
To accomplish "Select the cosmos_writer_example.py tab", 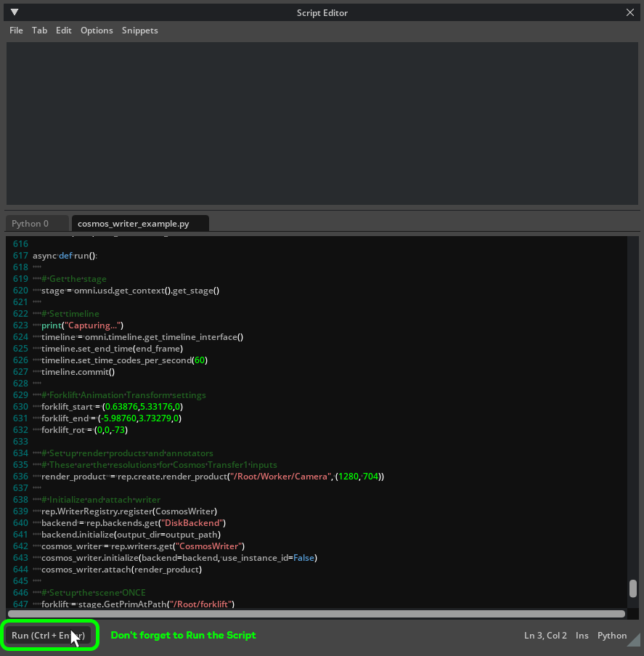I will coord(134,224).
